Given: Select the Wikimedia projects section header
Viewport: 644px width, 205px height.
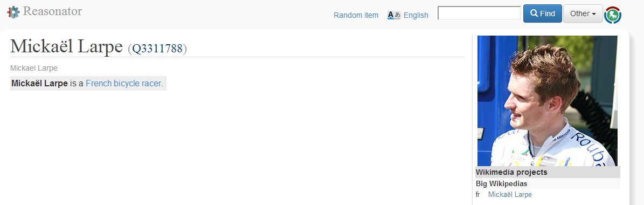Looking at the screenshot, I should pyautogui.click(x=548, y=172).
